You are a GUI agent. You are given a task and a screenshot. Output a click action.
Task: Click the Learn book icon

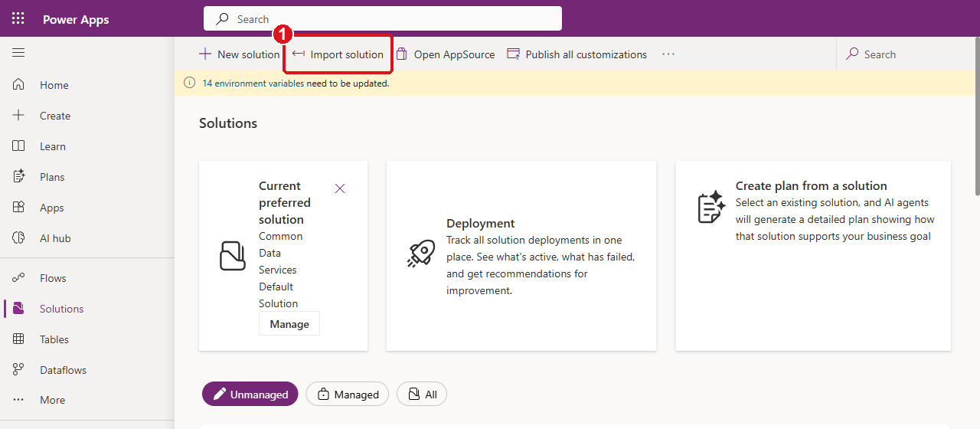click(x=19, y=146)
